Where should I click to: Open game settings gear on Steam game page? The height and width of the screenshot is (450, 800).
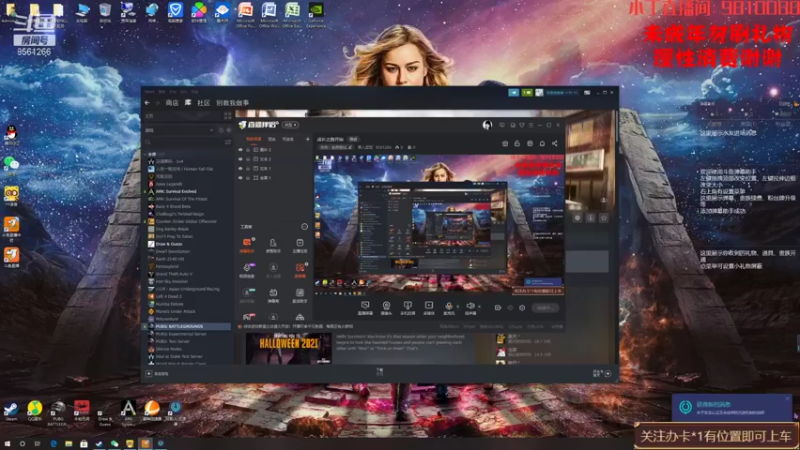click(578, 218)
